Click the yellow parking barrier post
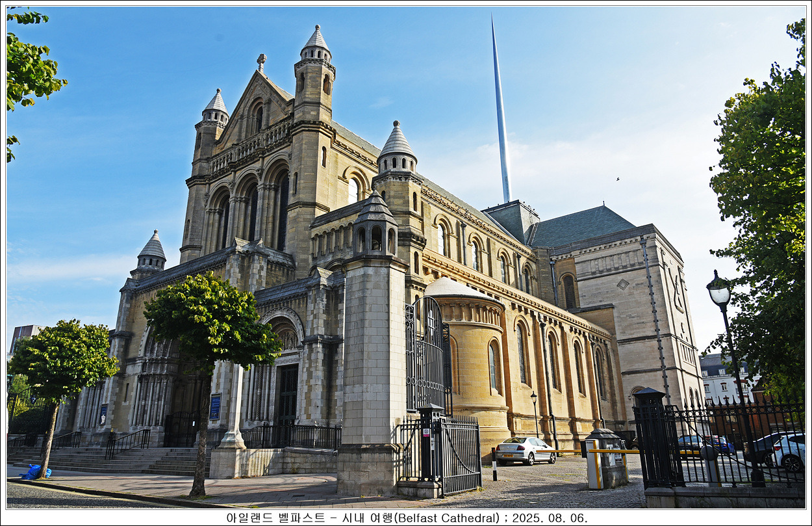The height and width of the screenshot is (526, 812). click(594, 464)
